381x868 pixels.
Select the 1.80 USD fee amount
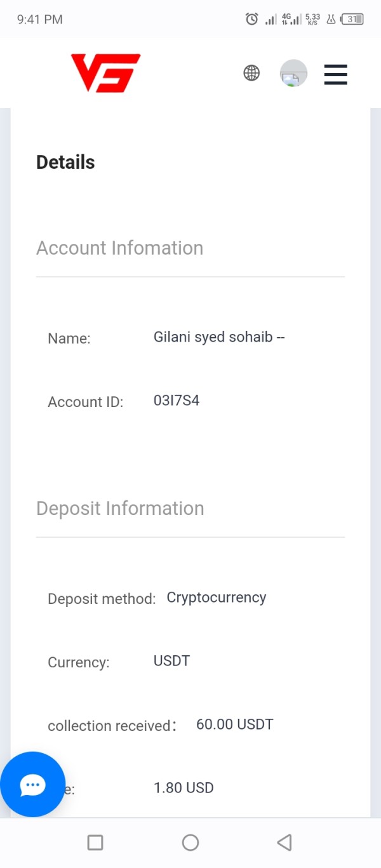[184, 788]
